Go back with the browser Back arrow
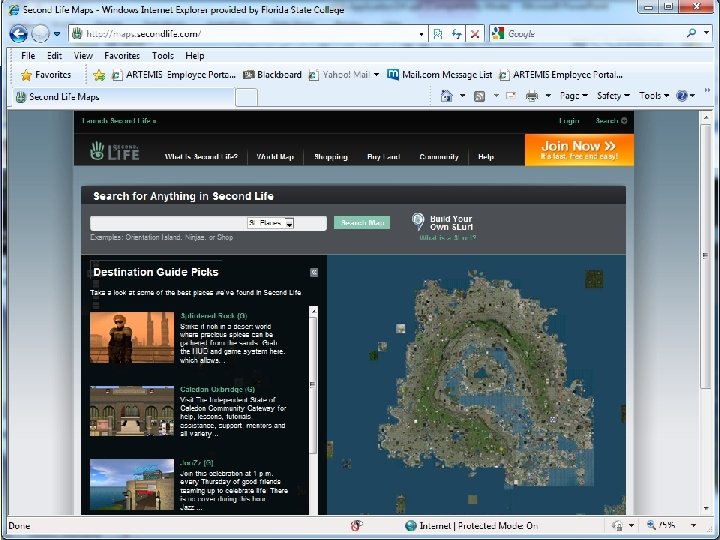 point(18,34)
